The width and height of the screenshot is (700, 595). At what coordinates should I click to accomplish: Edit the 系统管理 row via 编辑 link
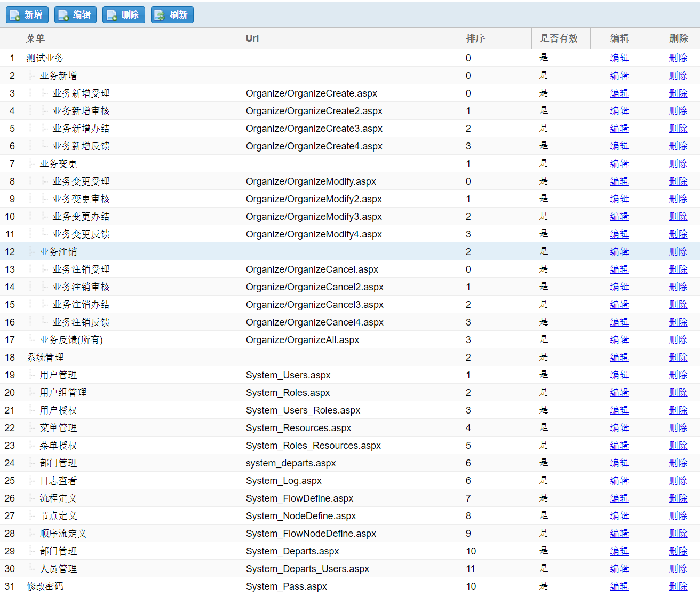(x=619, y=358)
